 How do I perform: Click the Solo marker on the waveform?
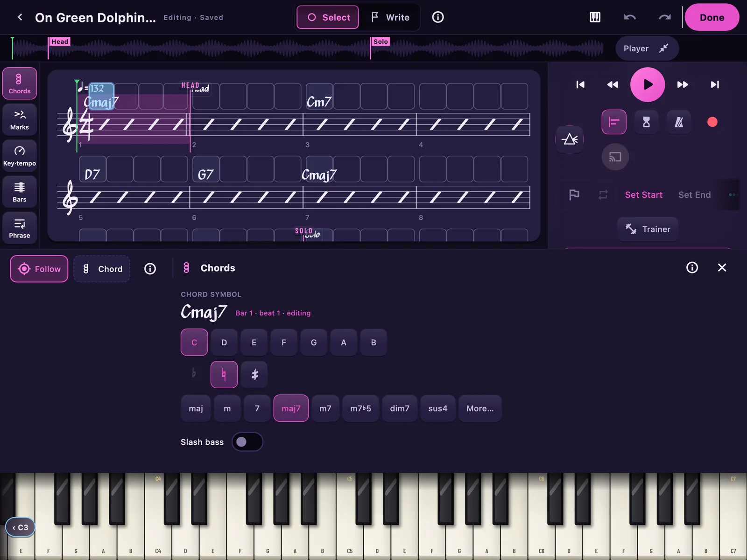[381, 42]
